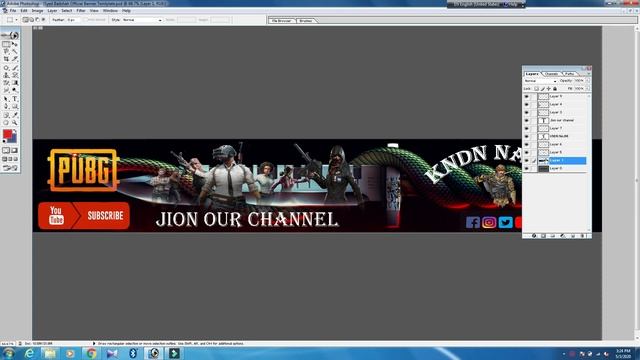Open the Style dropdown in options bar

click(142, 20)
